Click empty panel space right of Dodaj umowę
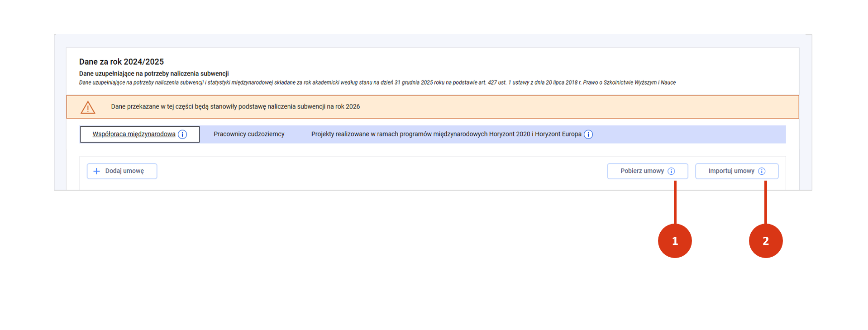This screenshot has width=868, height=330. click(x=380, y=171)
